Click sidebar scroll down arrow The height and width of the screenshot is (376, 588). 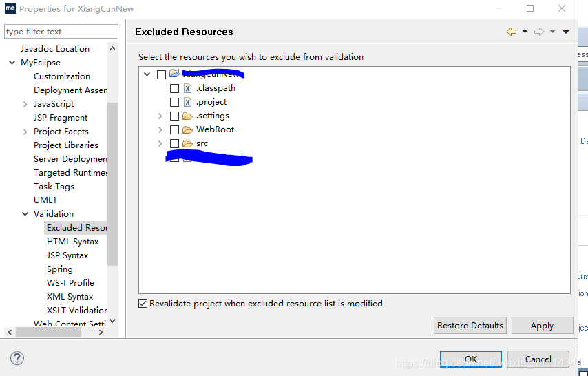(112, 321)
